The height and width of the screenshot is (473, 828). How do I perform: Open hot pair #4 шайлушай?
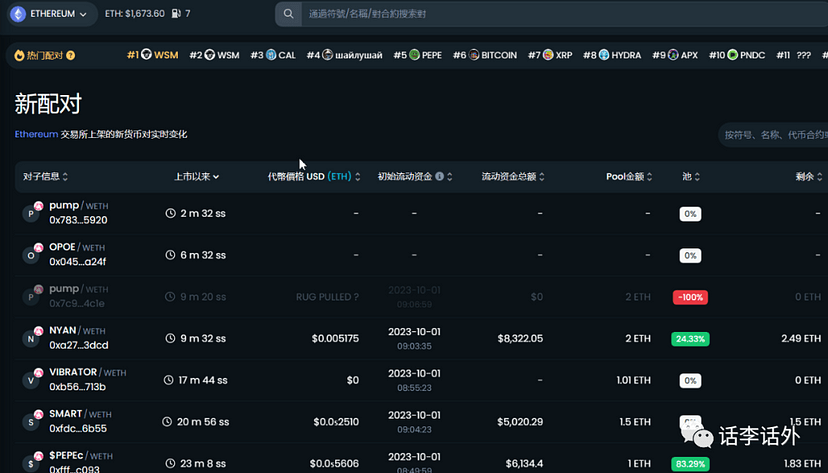[344, 55]
